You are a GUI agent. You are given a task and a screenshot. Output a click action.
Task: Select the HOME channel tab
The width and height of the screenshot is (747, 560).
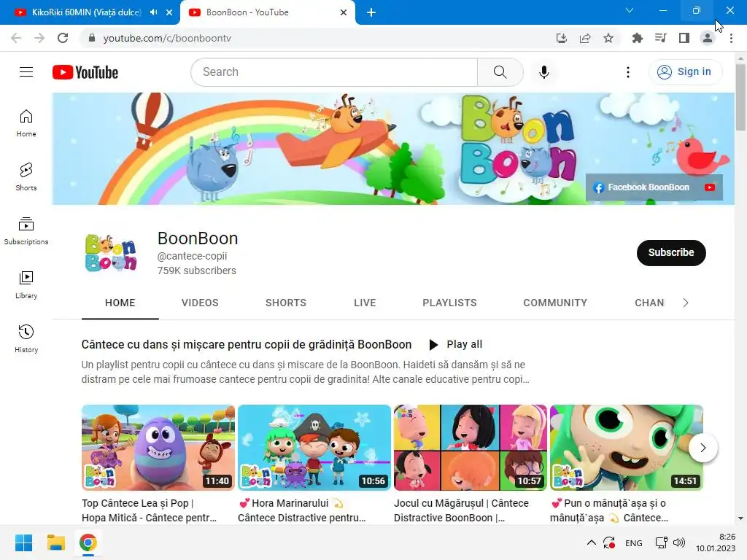point(120,303)
